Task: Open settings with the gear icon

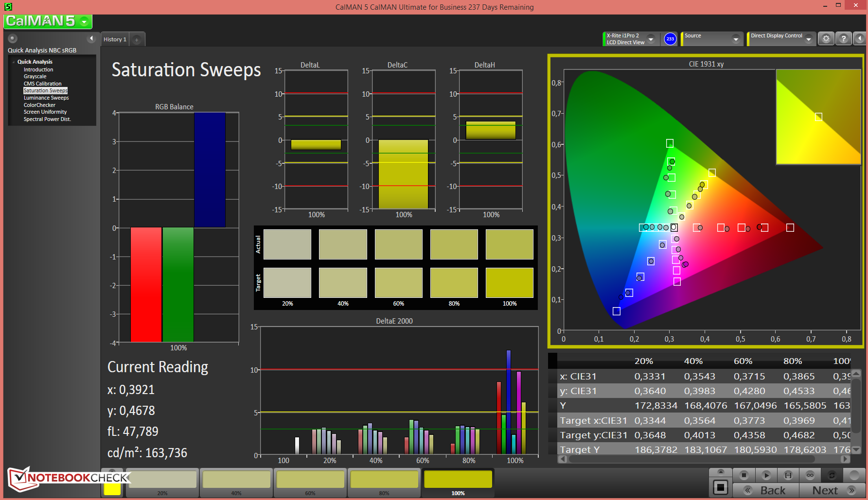Action: [826, 39]
